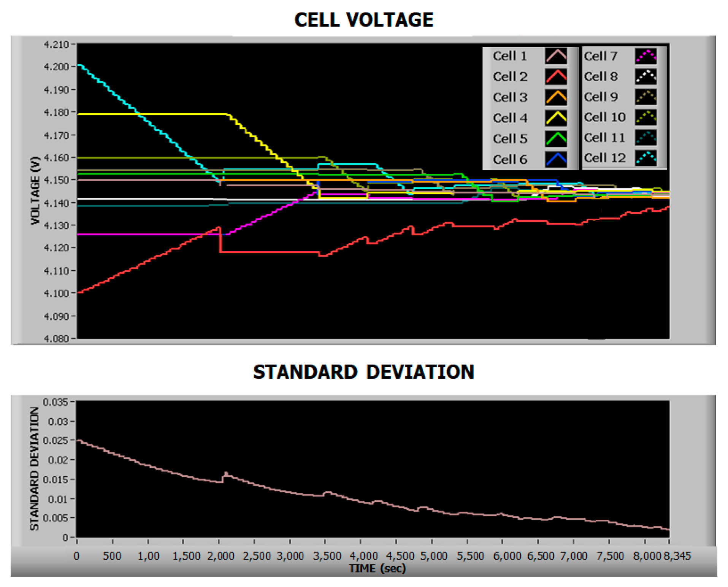Click the Cell 12 cyan dotted swatch
This screenshot has width=728, height=587.
click(x=646, y=158)
